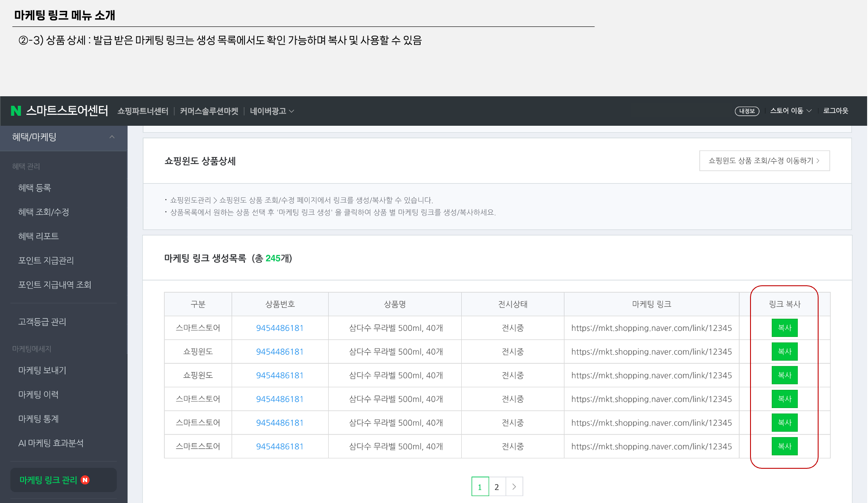
Task: Click 복사 button in first table row
Action: pos(785,328)
